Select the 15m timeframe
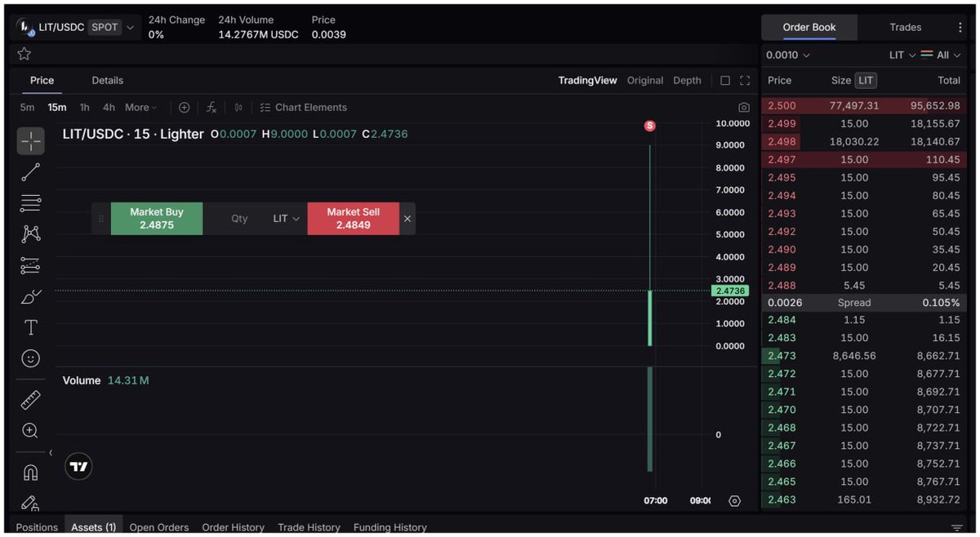The width and height of the screenshot is (980, 537). pyautogui.click(x=57, y=108)
